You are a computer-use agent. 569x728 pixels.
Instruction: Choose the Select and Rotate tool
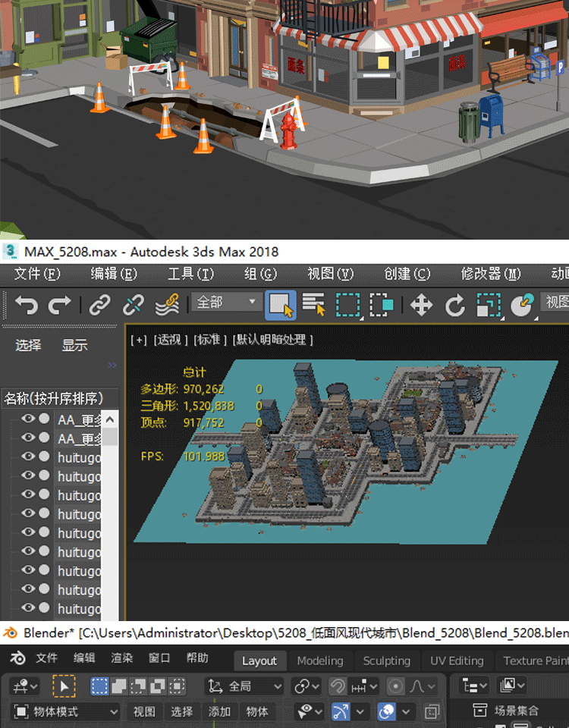[454, 305]
